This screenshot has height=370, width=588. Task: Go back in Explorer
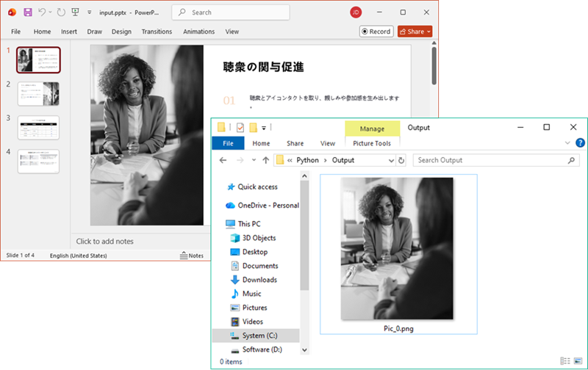[x=223, y=160]
